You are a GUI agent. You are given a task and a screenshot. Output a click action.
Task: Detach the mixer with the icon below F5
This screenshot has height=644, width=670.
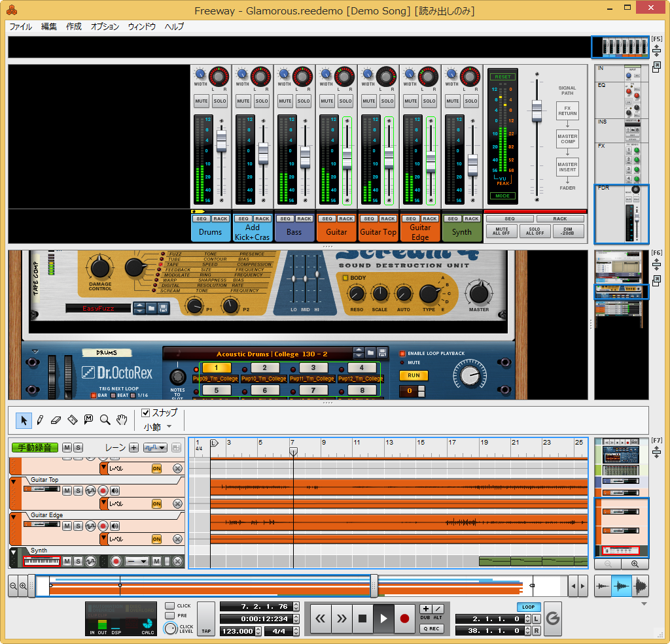(x=657, y=67)
